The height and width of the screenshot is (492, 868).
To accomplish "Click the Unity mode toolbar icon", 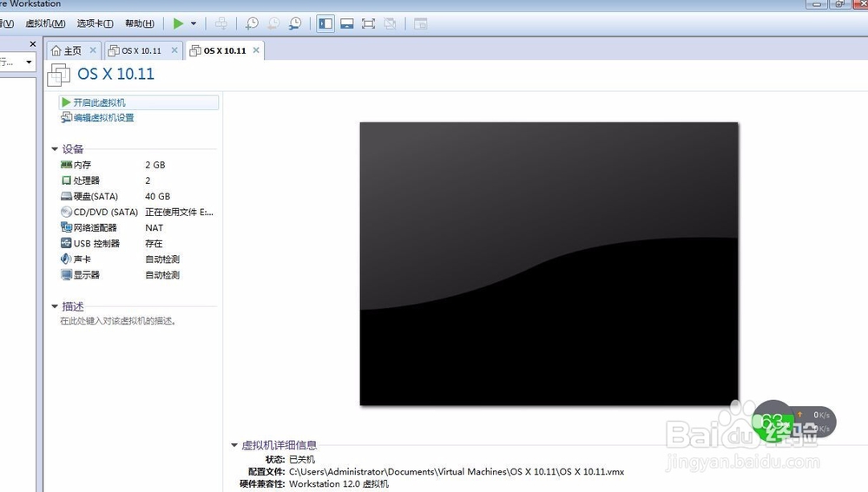I will 390,23.
